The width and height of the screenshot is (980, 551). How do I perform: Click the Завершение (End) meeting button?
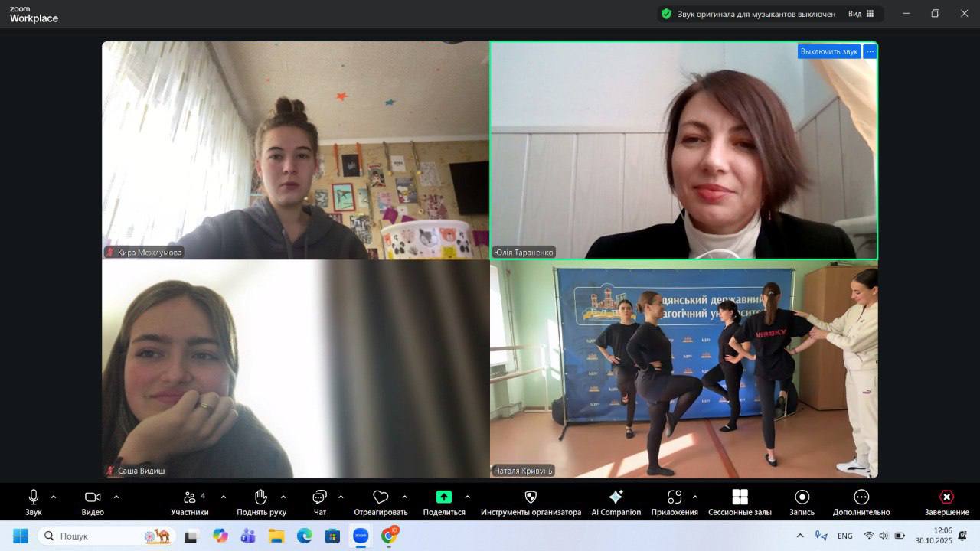pos(946,502)
